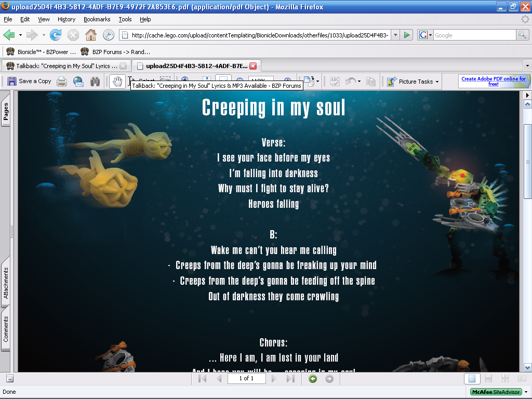This screenshot has width=532, height=399.
Task: Click the right panel expand arrow
Action: tap(528, 96)
